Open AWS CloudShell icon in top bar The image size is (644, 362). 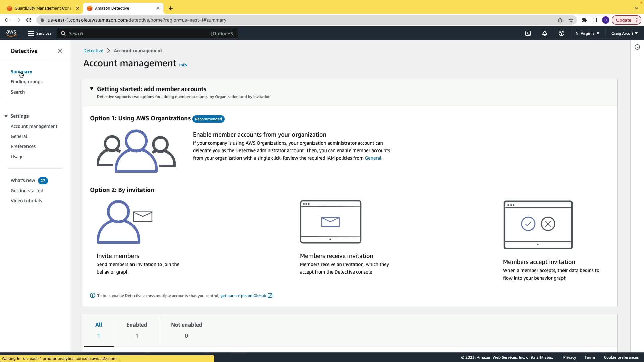[x=528, y=33]
